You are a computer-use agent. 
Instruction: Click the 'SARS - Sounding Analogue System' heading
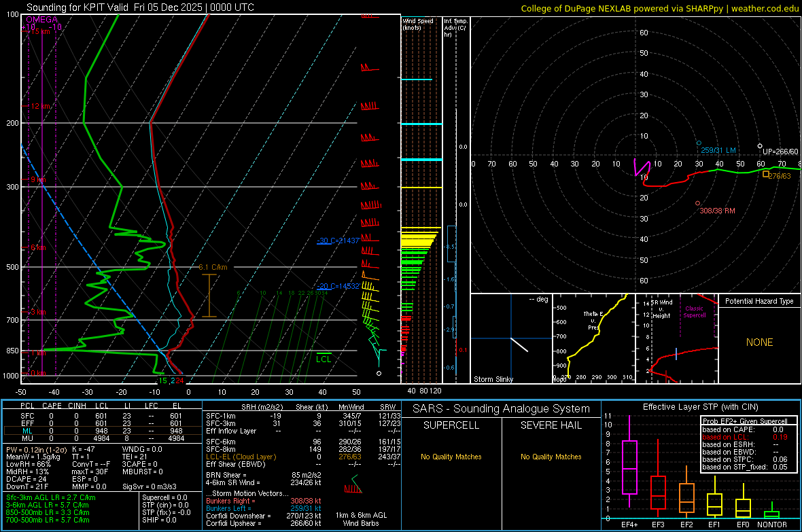click(501, 409)
